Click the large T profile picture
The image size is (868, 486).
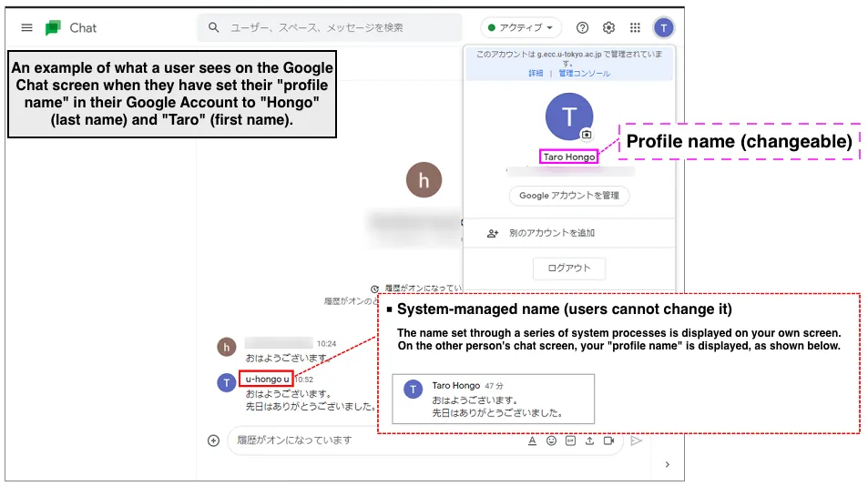(x=568, y=116)
